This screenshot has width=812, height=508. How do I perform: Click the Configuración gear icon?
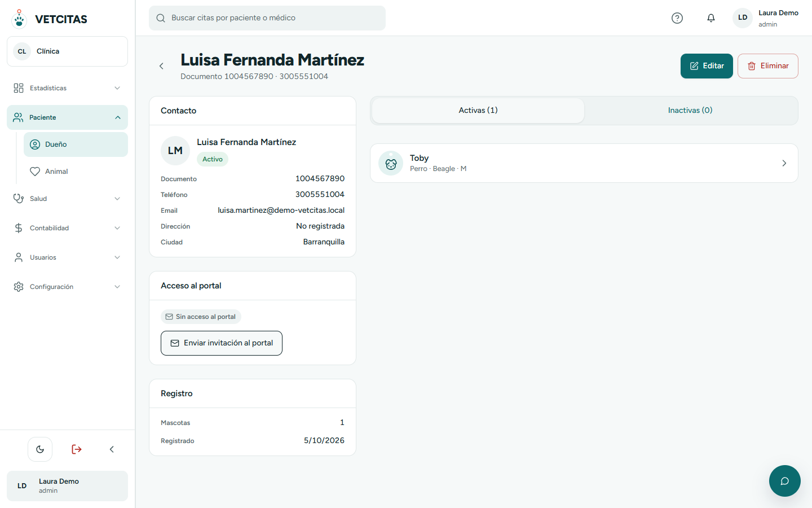(19, 287)
